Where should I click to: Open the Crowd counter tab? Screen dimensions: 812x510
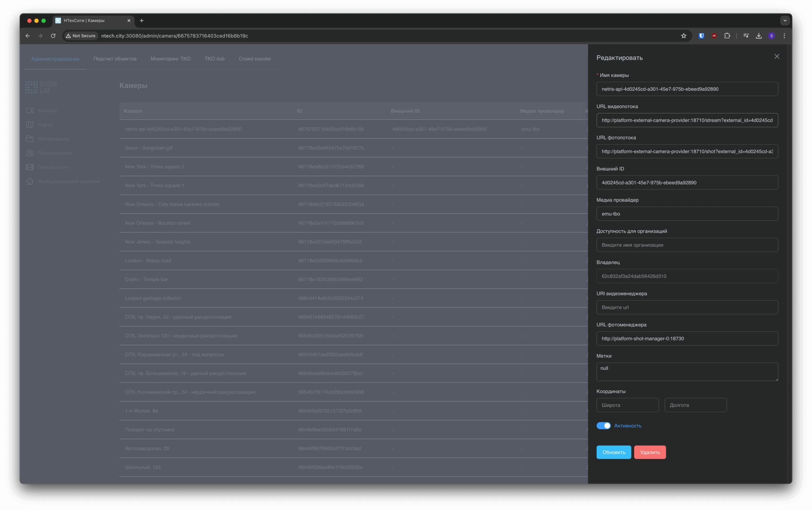coord(254,59)
